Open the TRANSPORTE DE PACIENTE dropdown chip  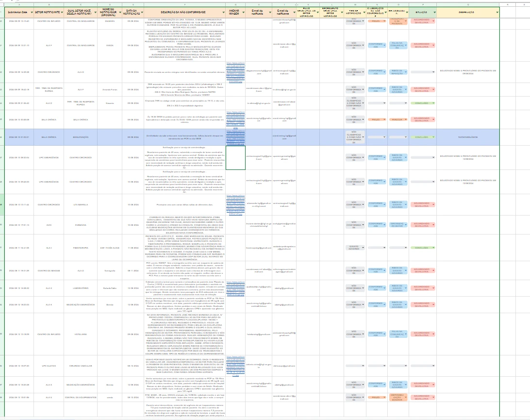pos(398,20)
